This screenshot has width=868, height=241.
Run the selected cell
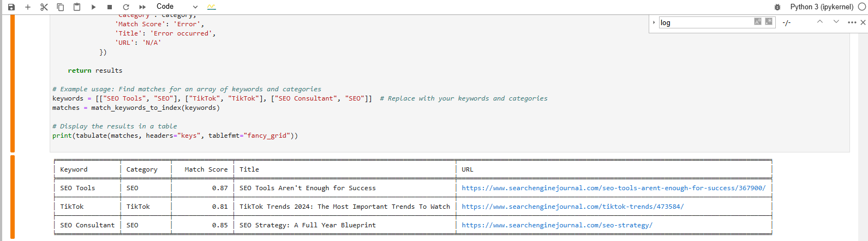tap(93, 7)
